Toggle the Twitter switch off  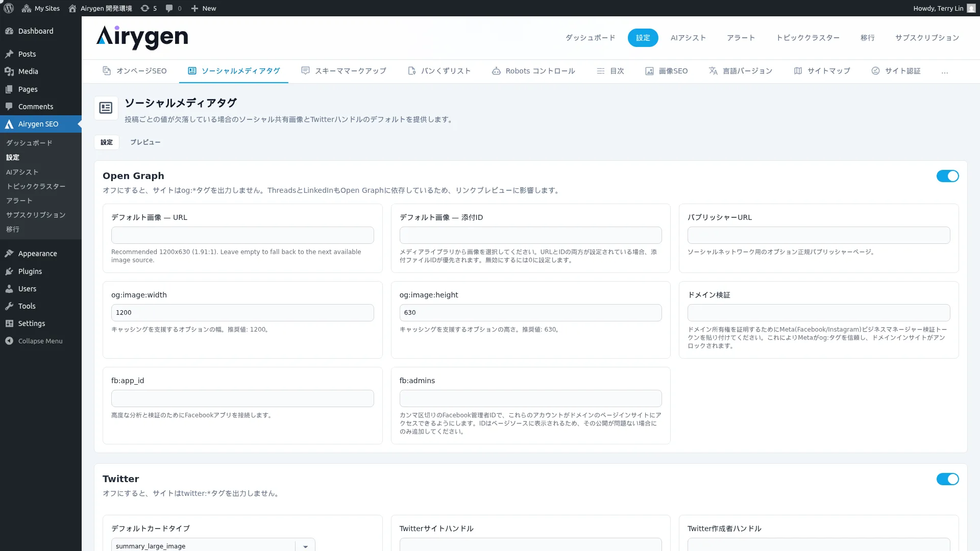[x=947, y=479]
